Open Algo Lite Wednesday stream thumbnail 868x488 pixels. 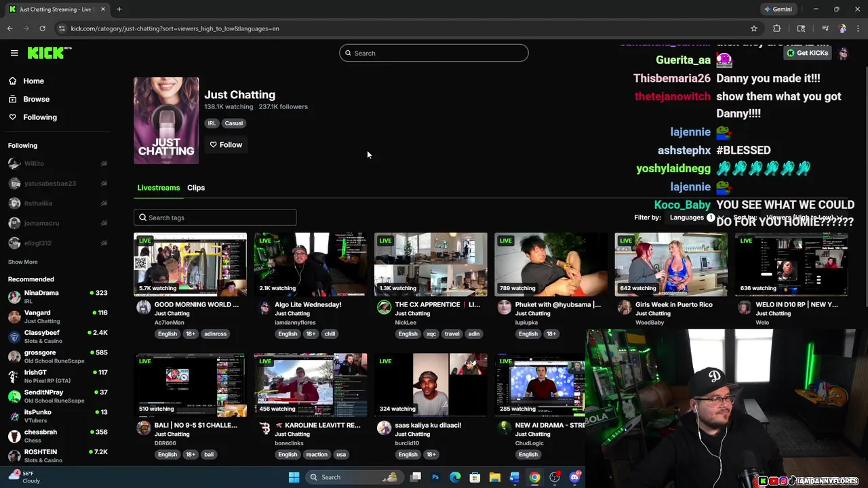point(311,264)
